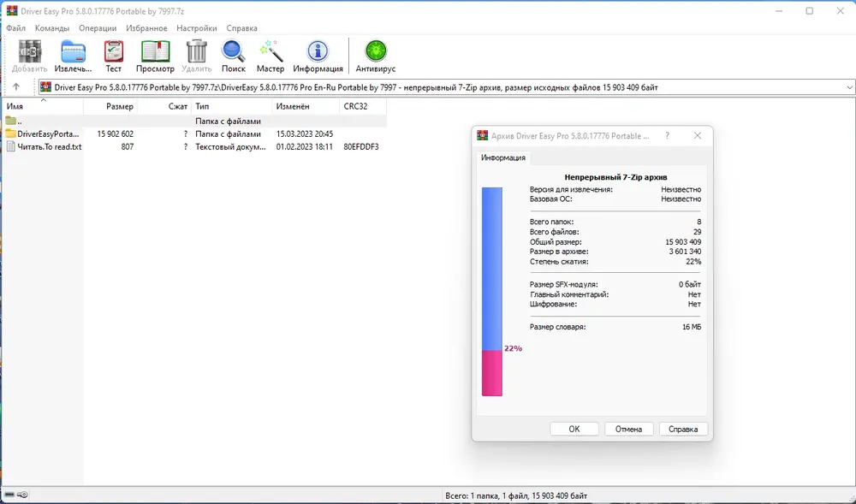The width and height of the screenshot is (856, 504).
Task: Click the Версия для извлечения value Неизвестно
Action: pos(681,189)
